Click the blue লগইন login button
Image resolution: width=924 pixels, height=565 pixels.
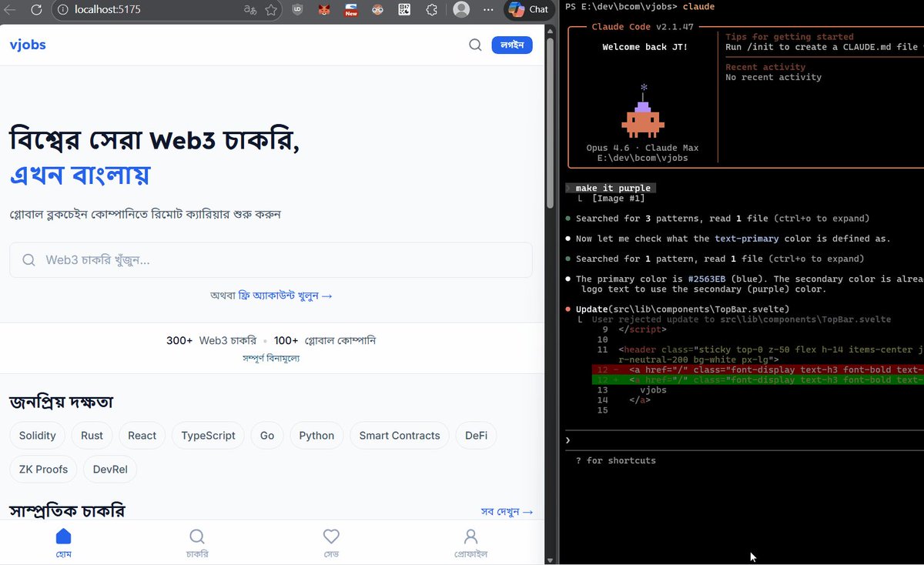[x=512, y=45]
